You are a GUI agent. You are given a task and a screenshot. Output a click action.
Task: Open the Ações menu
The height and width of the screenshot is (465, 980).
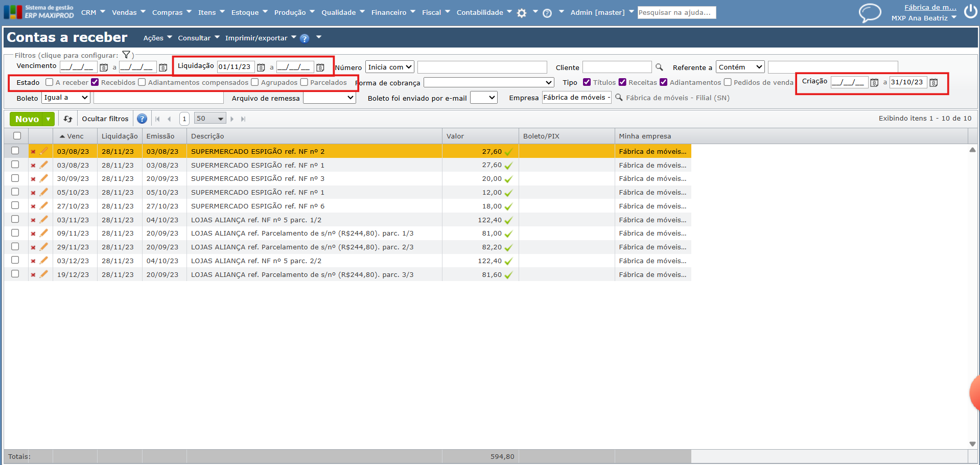(157, 38)
